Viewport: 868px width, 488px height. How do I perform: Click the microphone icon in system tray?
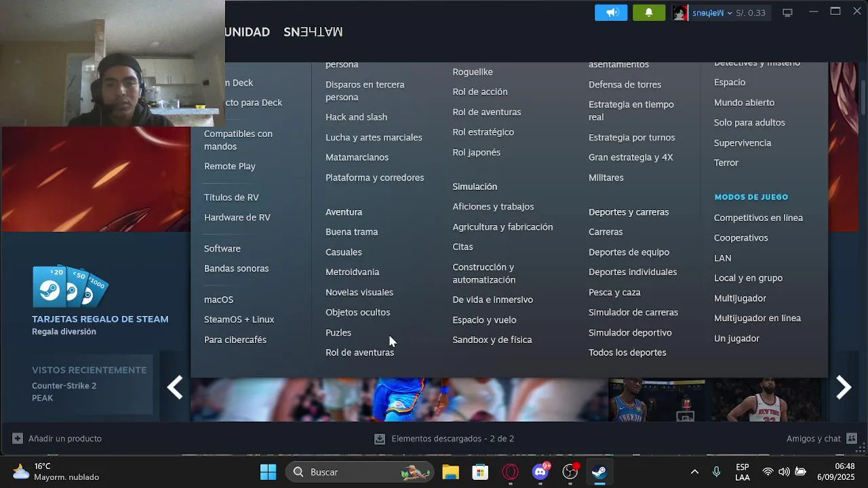point(716,472)
